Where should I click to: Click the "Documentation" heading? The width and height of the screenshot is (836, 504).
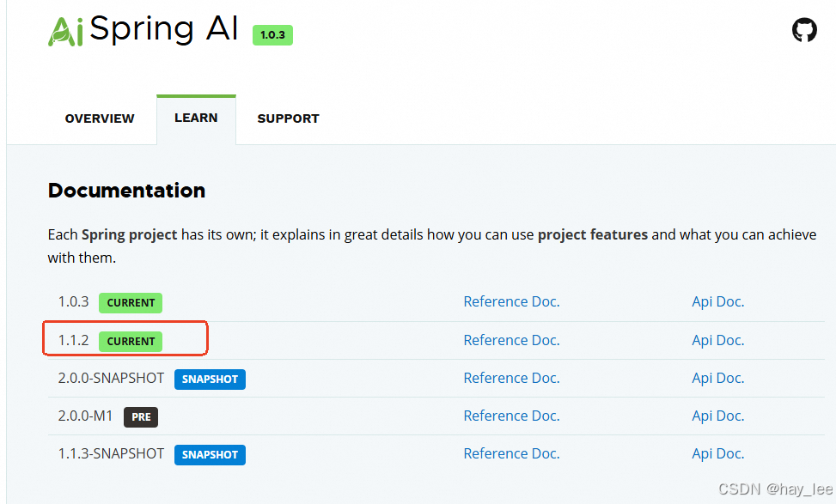tap(126, 191)
